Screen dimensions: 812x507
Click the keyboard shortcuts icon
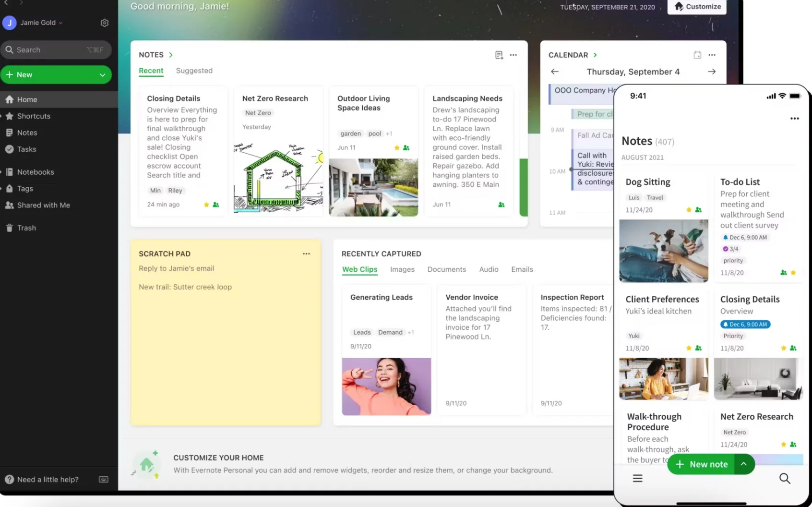103,480
